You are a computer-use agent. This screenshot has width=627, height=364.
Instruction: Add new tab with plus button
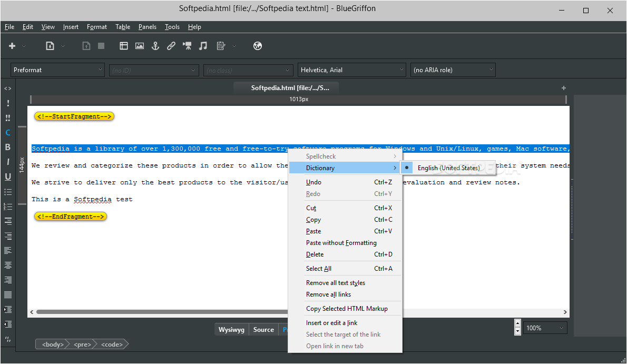(x=563, y=88)
